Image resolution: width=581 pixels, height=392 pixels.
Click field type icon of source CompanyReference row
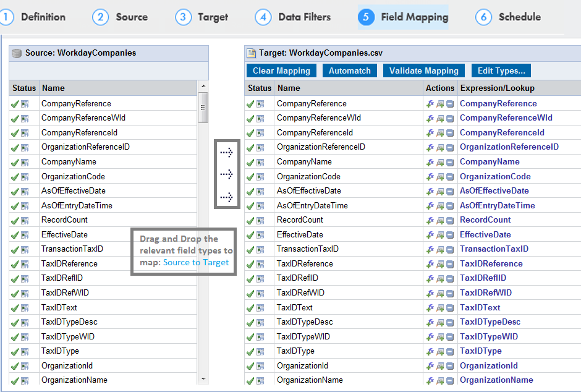(x=25, y=104)
